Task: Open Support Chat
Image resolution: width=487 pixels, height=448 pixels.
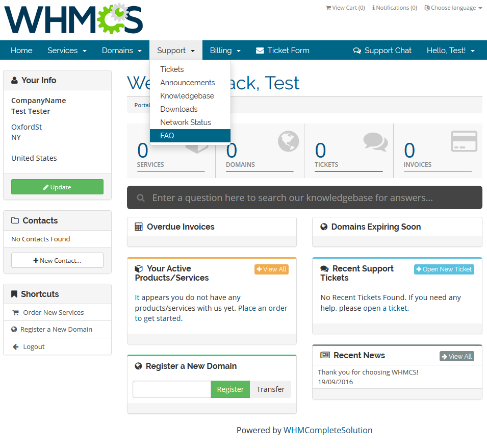Action: (x=382, y=51)
